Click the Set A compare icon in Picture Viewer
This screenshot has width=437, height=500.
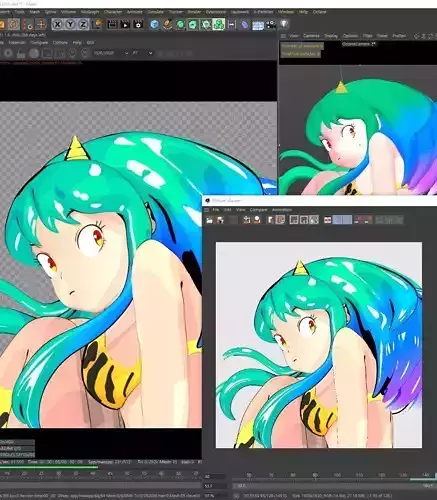294,220
